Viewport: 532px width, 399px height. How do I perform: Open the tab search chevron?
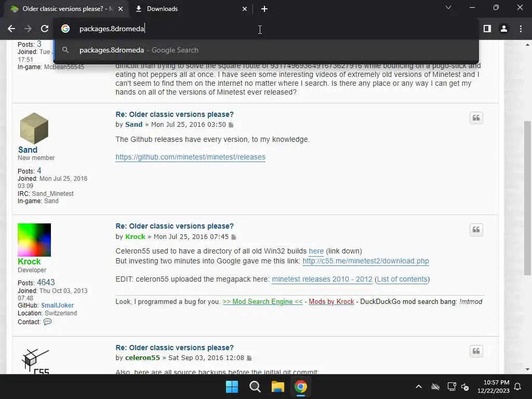448,7
